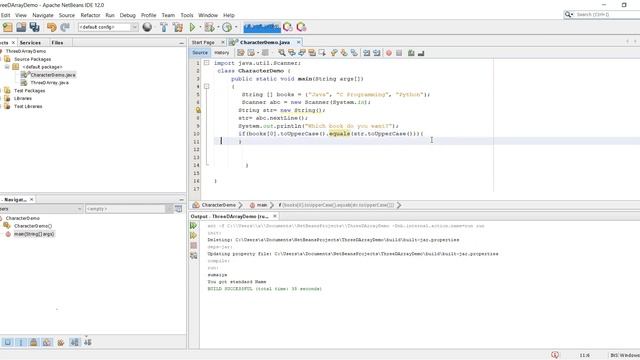
Task: Open the Edit menu
Action: [6, 15]
